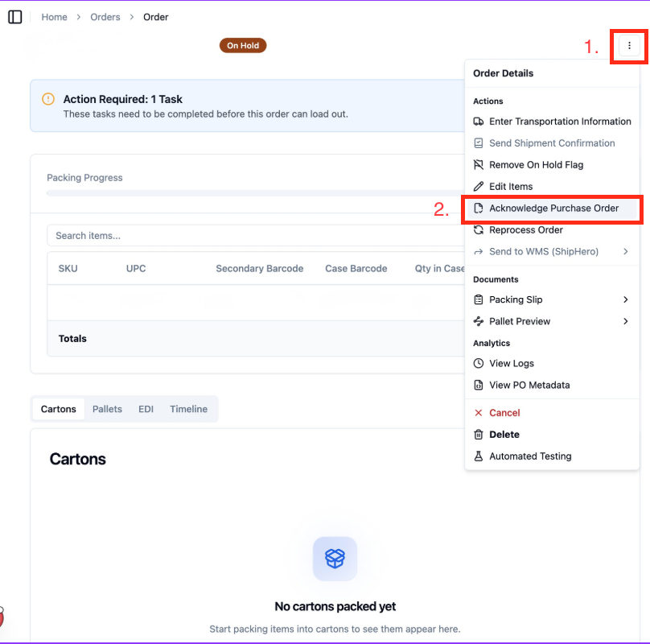Screen dimensions: 650x644
Task: Click the pencil icon for Edit Items
Action: click(x=479, y=186)
